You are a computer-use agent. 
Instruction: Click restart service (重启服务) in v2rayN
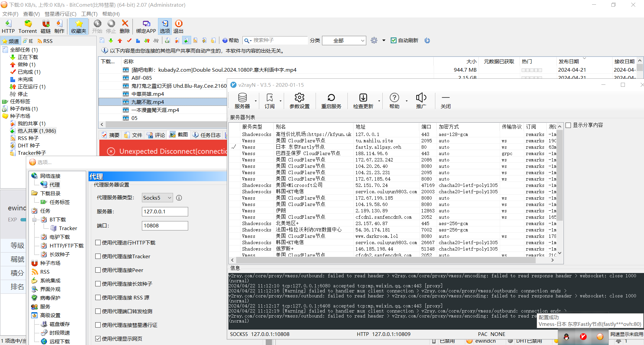point(331,101)
